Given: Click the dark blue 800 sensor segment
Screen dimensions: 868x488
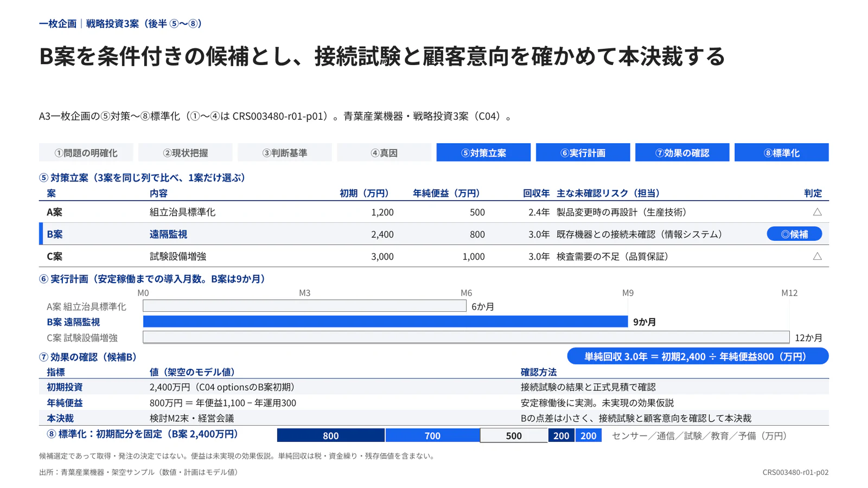Looking at the screenshot, I should [331, 435].
